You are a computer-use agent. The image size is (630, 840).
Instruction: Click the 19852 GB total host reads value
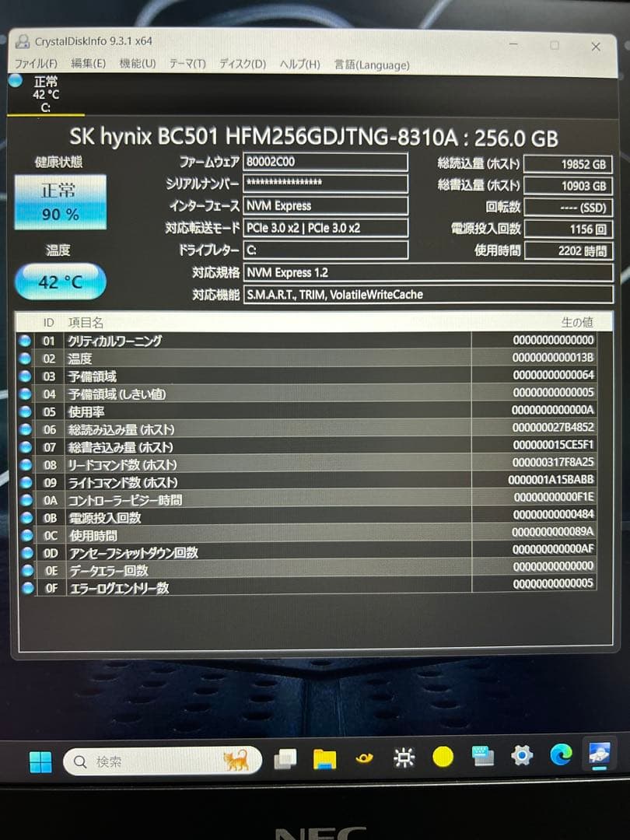tap(568, 164)
